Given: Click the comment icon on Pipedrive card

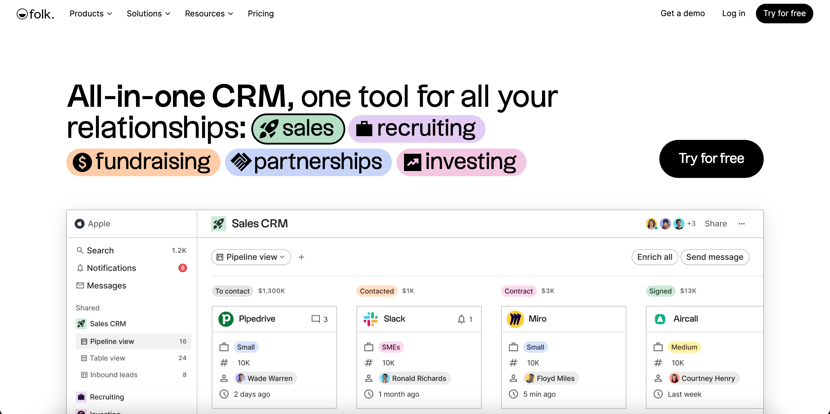Looking at the screenshot, I should [x=315, y=319].
